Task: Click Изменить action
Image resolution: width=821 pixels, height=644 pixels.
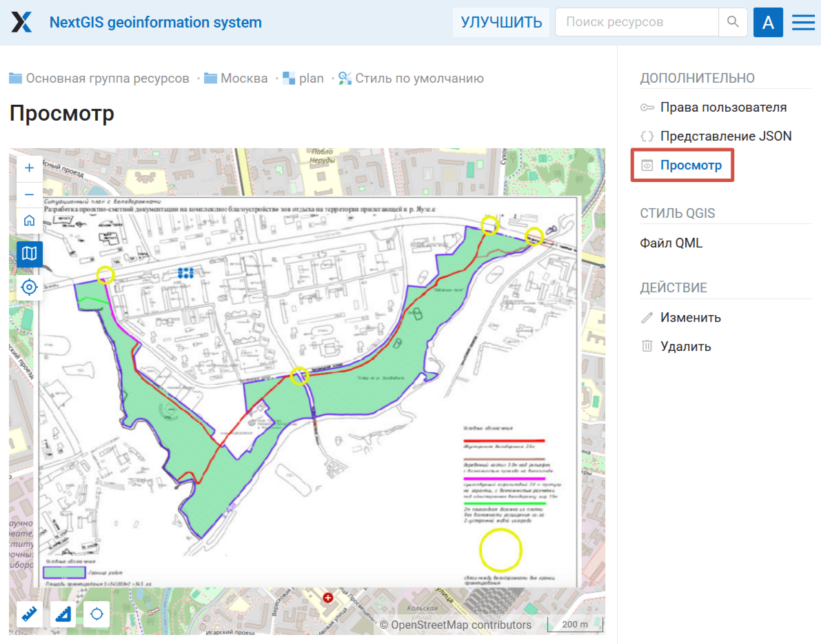Action: coord(690,318)
